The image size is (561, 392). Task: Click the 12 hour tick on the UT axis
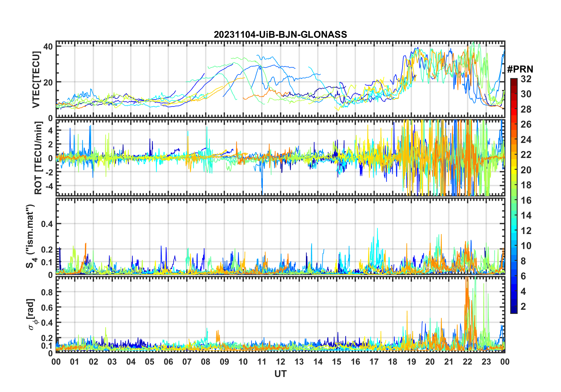pyautogui.click(x=280, y=362)
